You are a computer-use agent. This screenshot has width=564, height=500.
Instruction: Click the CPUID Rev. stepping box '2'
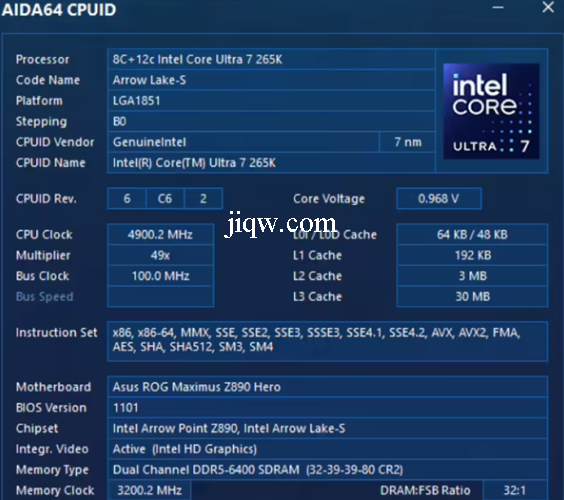pos(203,199)
